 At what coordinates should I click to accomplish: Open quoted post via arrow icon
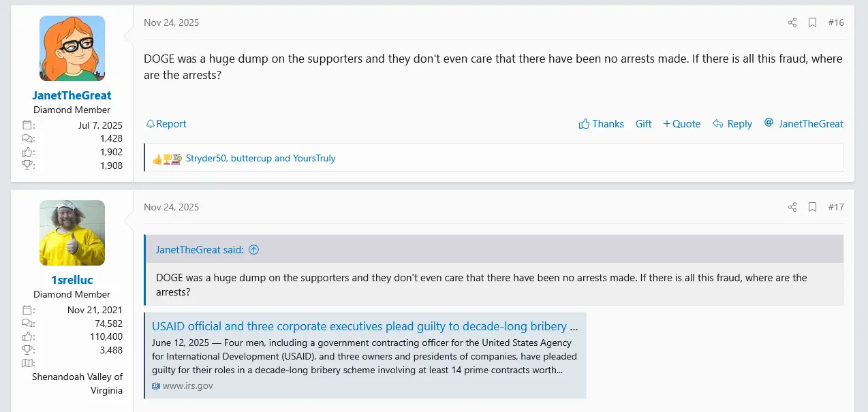pyautogui.click(x=254, y=250)
